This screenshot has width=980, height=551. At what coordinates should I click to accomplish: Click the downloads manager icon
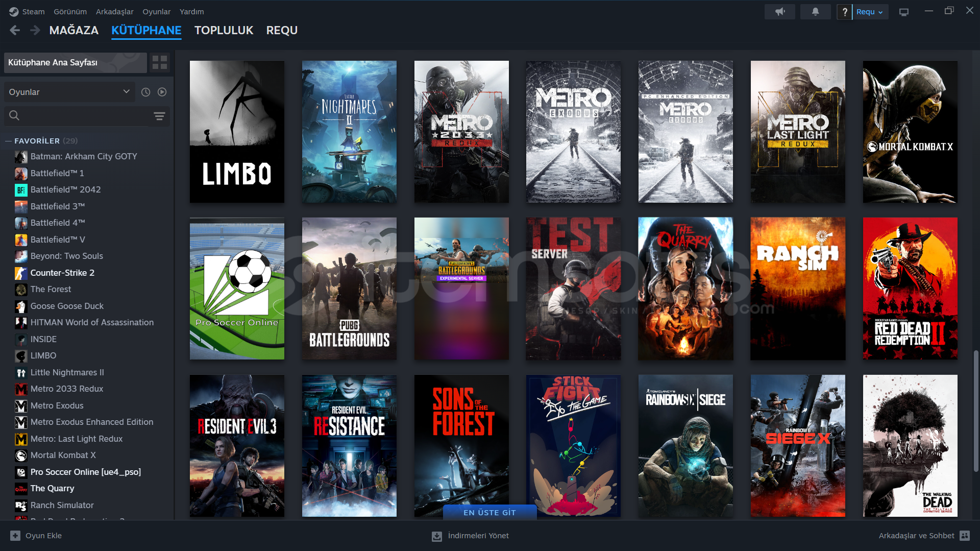coord(437,536)
